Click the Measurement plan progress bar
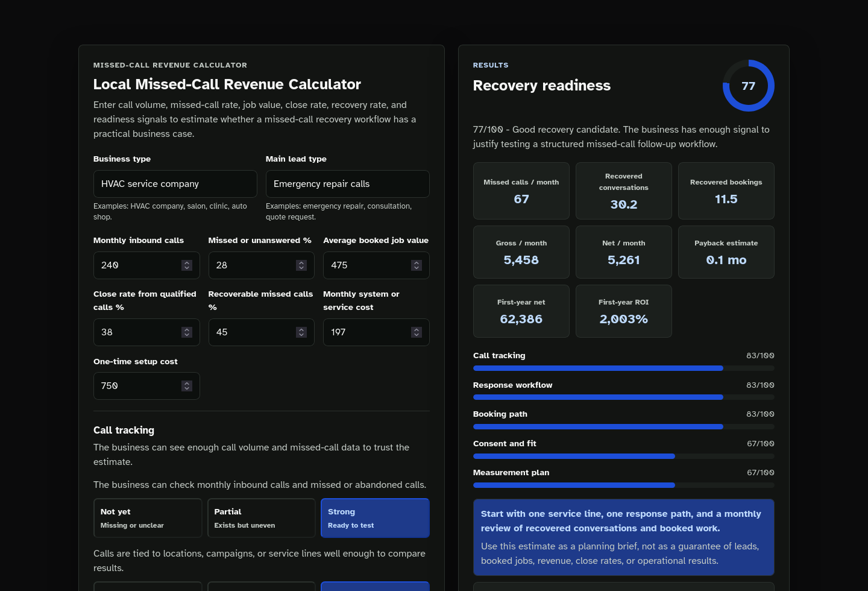Screen dimensions: 868x591 pyautogui.click(x=624, y=485)
